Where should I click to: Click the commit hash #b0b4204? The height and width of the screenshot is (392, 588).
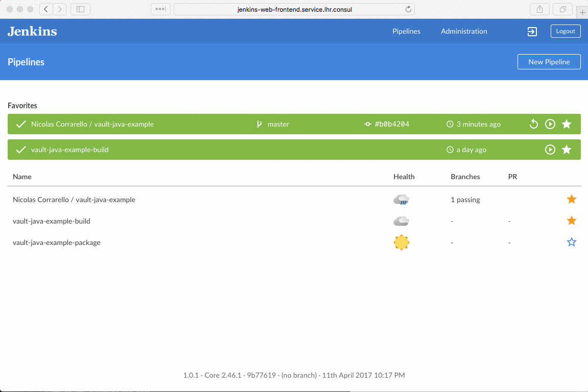[392, 124]
